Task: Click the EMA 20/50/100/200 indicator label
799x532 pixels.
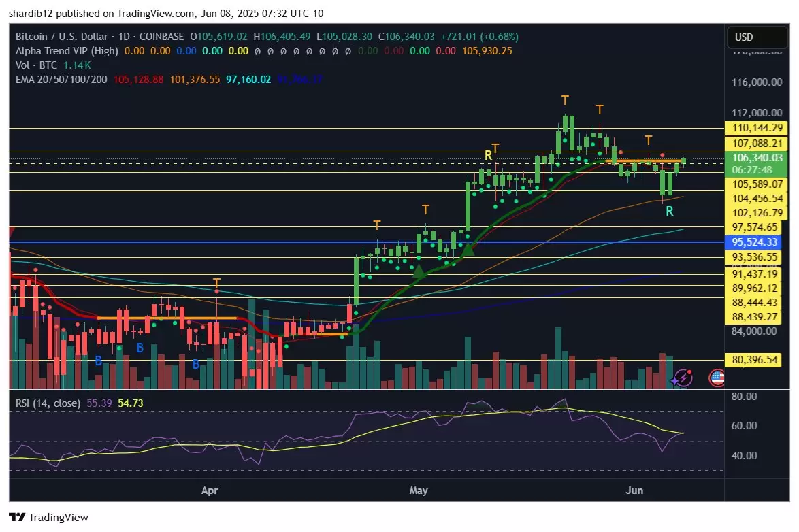Action: [61, 80]
